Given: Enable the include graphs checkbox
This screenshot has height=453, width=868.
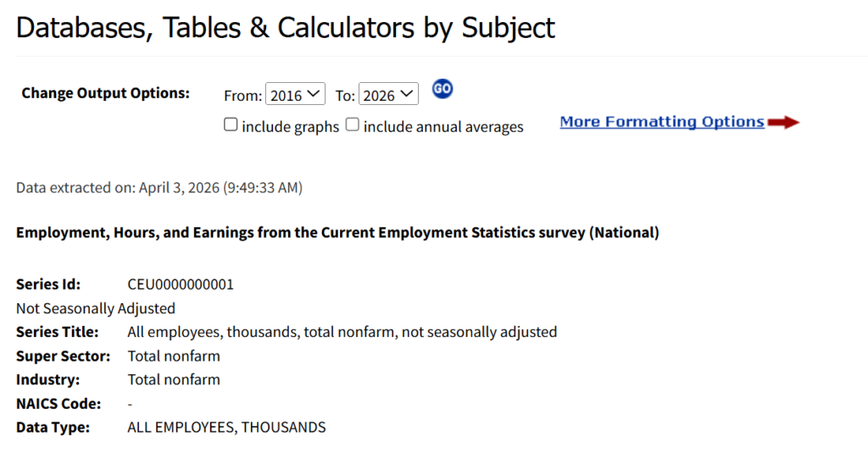Looking at the screenshot, I should [231, 125].
